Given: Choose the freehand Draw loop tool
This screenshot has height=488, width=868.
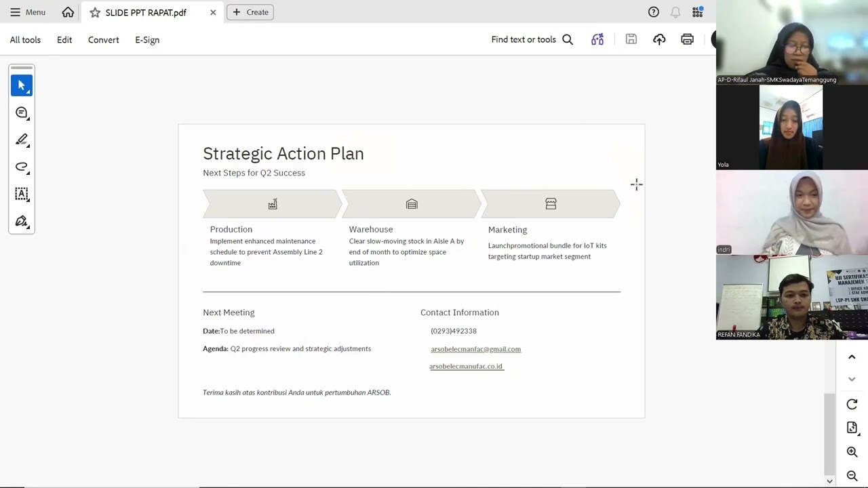Looking at the screenshot, I should click(22, 167).
